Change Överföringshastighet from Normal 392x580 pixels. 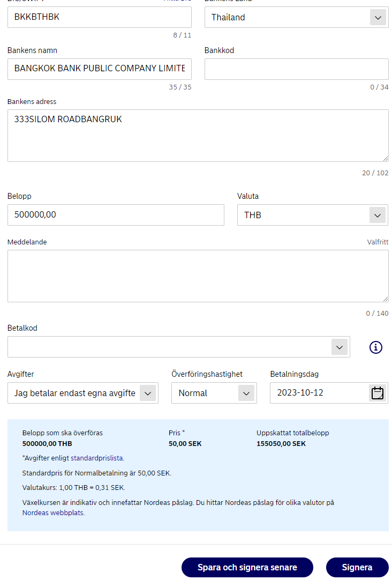(x=246, y=393)
